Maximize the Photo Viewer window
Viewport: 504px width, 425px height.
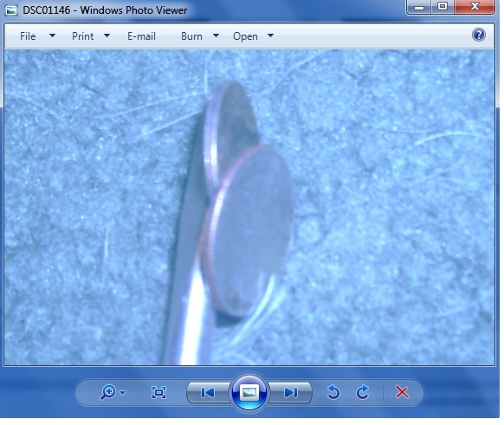[443, 6]
